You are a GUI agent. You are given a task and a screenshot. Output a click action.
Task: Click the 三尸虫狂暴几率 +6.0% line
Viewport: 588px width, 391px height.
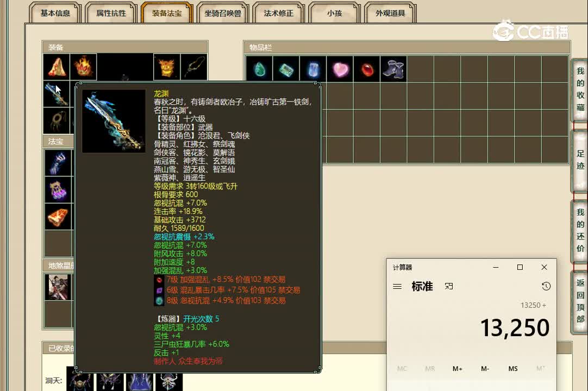[x=191, y=344]
